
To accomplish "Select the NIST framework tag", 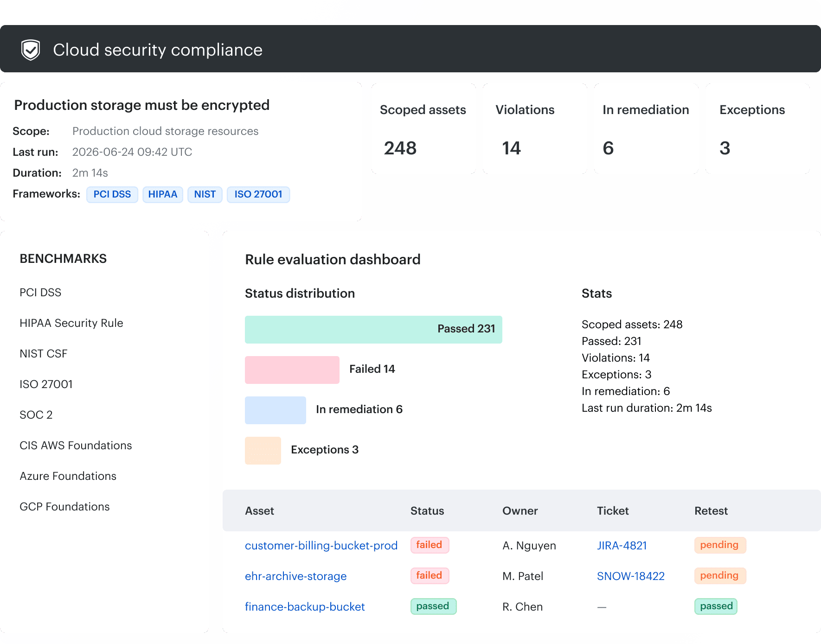I will click(x=205, y=194).
